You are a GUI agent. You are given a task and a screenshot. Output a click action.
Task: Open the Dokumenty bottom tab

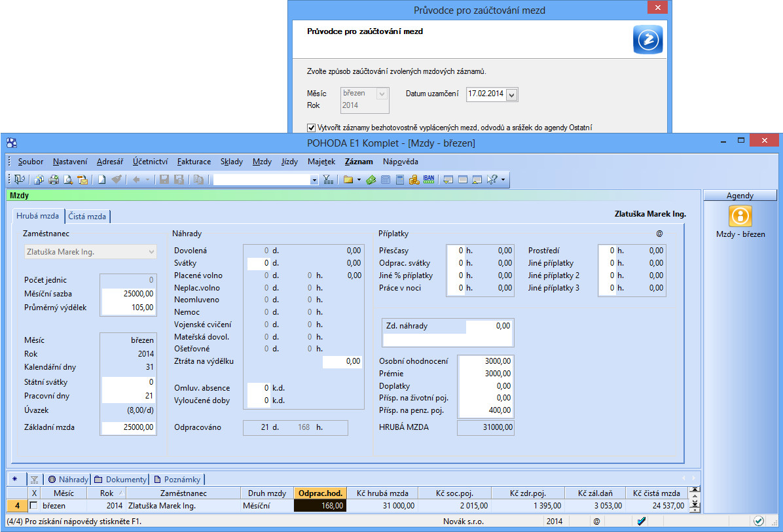coord(121,480)
